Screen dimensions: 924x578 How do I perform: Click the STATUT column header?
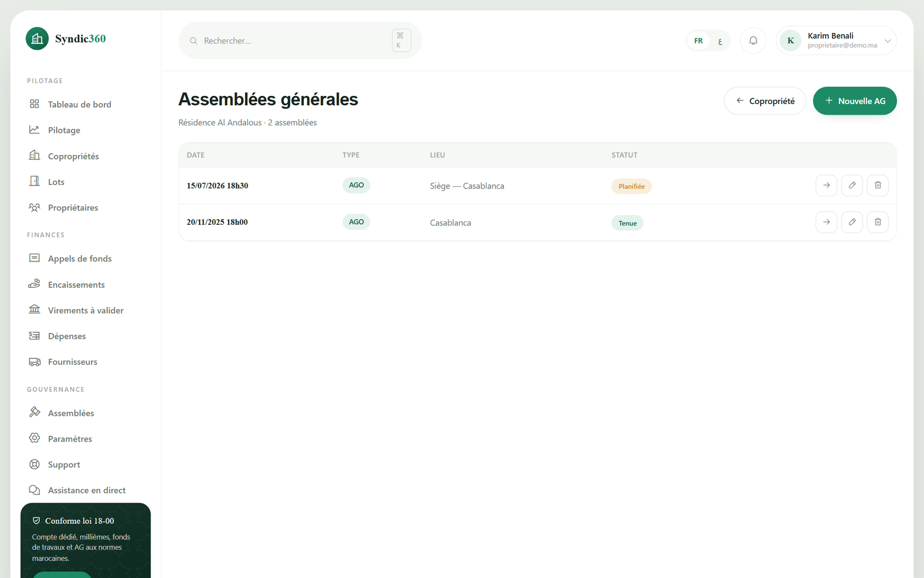coord(624,155)
